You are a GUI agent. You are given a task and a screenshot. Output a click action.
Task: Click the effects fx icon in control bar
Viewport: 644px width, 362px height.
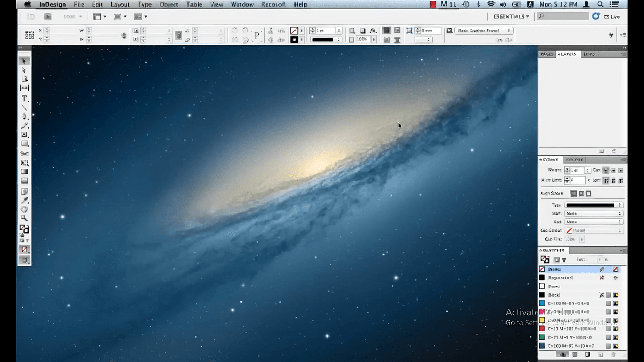[x=373, y=31]
